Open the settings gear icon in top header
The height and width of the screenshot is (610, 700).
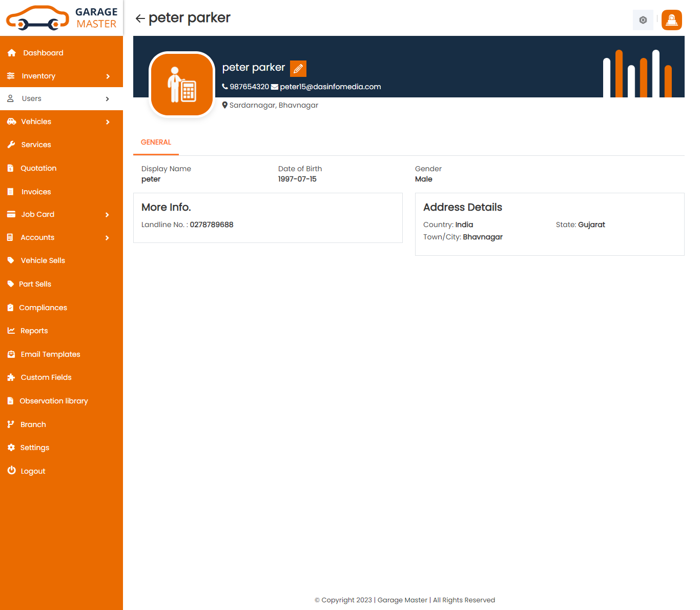coord(643,21)
